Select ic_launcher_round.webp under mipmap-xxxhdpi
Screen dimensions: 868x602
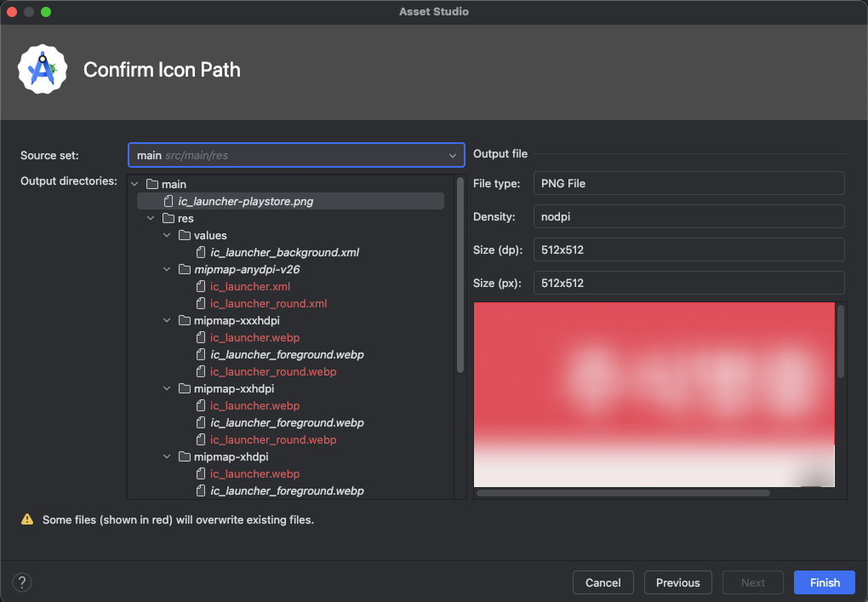(x=273, y=371)
